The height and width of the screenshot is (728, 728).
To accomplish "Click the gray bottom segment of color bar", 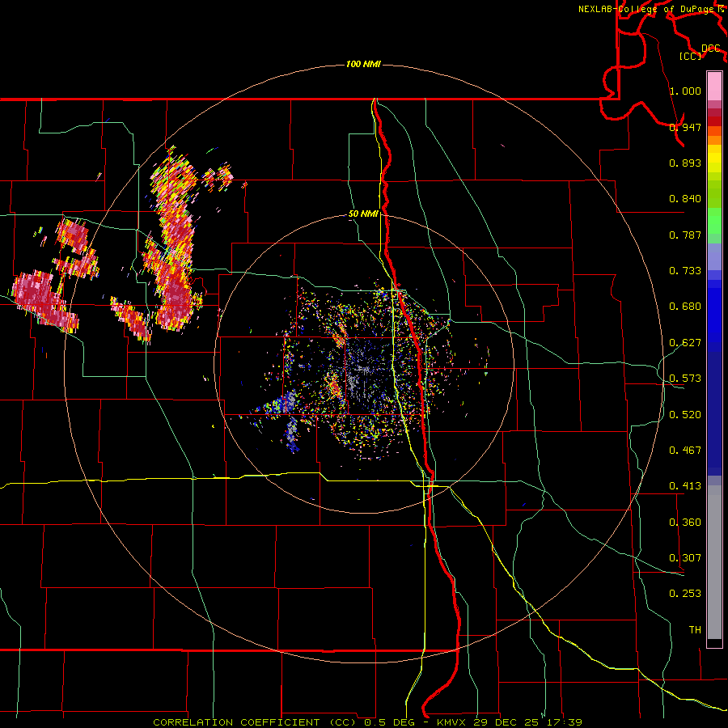I will [x=714, y=562].
